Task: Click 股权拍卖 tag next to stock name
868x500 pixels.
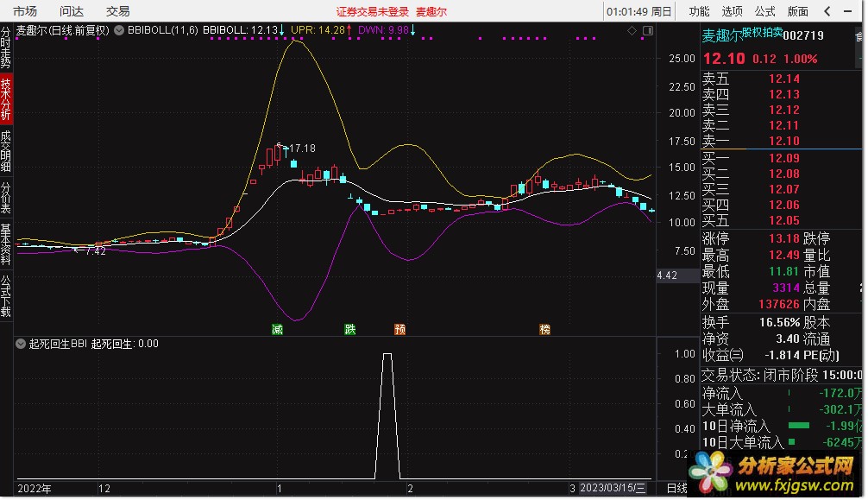Action: (762, 32)
